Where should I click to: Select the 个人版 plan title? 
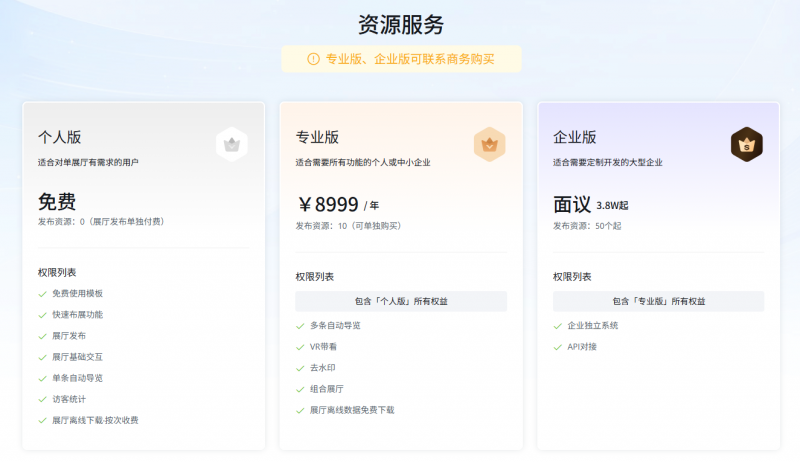[x=60, y=137]
